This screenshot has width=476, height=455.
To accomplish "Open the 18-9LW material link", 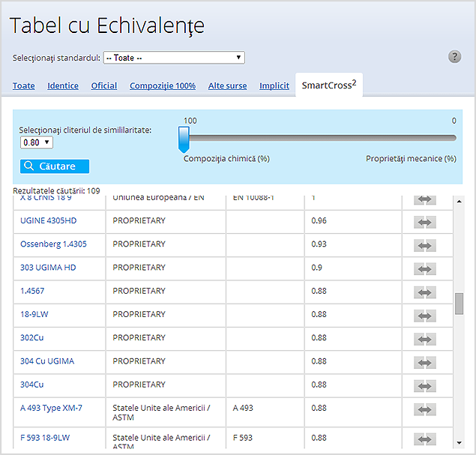I will 34,314.
